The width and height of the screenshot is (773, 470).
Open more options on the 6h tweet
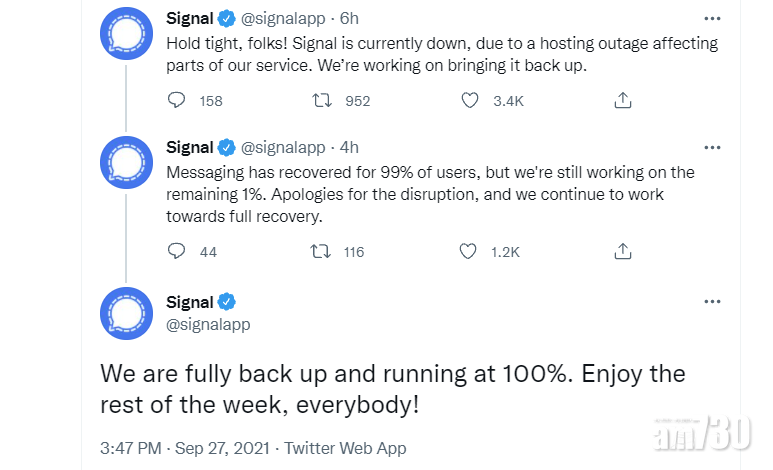(711, 19)
